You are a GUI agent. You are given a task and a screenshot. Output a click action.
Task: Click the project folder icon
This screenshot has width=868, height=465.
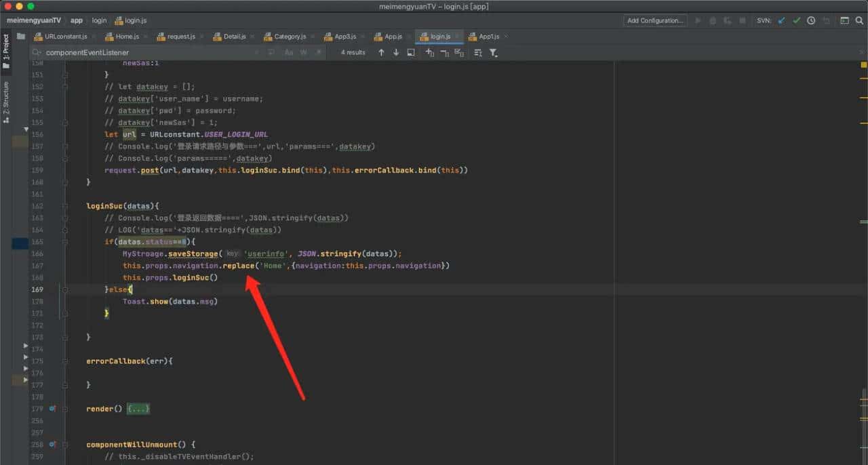point(21,37)
